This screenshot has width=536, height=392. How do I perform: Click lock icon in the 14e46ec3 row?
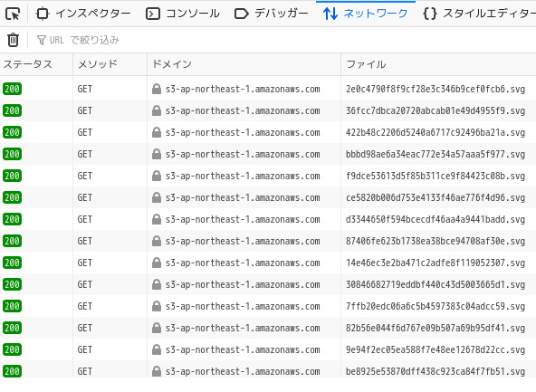pyautogui.click(x=157, y=263)
